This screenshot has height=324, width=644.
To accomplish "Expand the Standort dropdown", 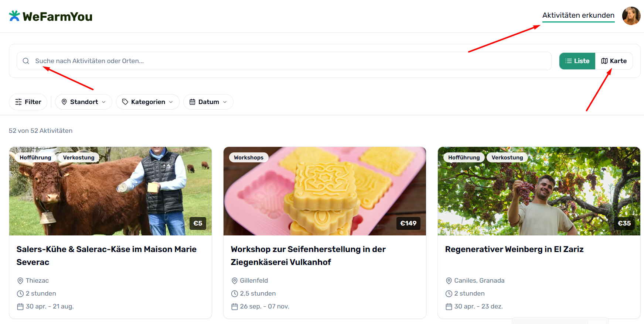I will click(84, 102).
